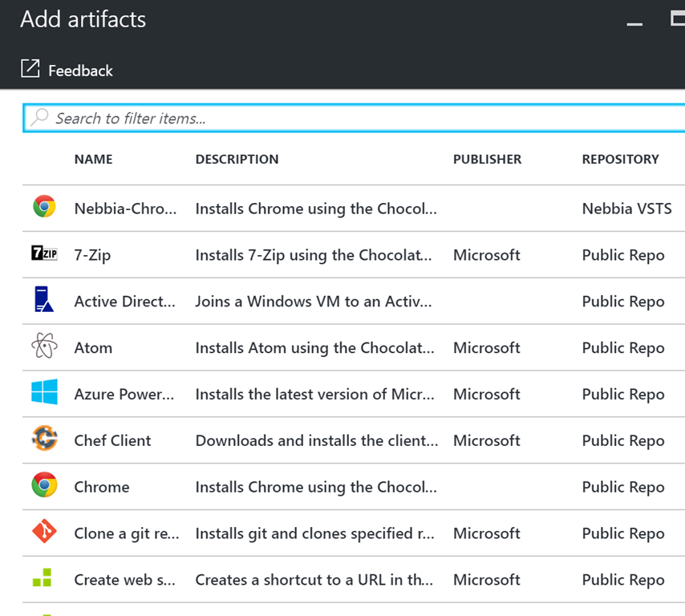The height and width of the screenshot is (616, 685).
Task: Click the 'Downloads and installs the client...' description
Action: tap(317, 440)
